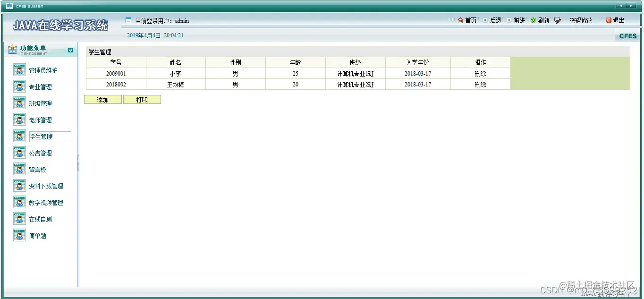Click the icon beside 在线自测
The width and height of the screenshot is (644, 299).
[19, 219]
